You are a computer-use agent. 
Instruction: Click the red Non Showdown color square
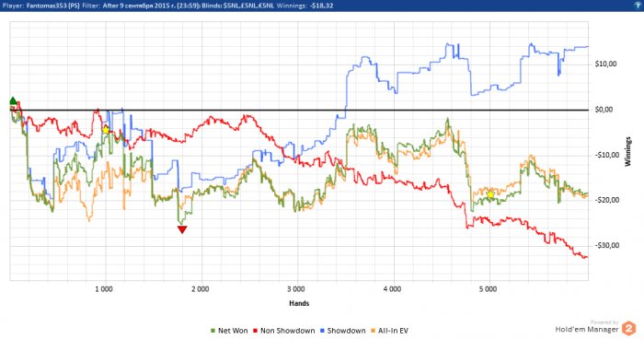(x=255, y=331)
